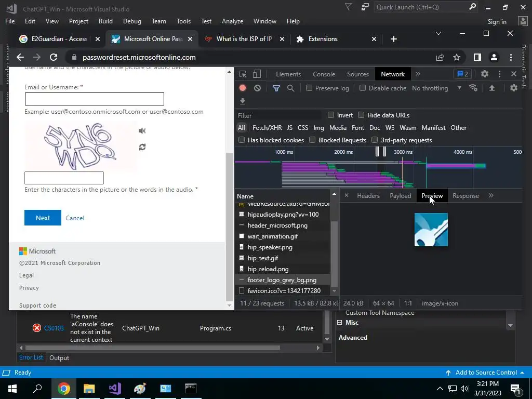This screenshot has width=532, height=399.
Task: Toggle the network filter funnel icon
Action: coord(276,88)
